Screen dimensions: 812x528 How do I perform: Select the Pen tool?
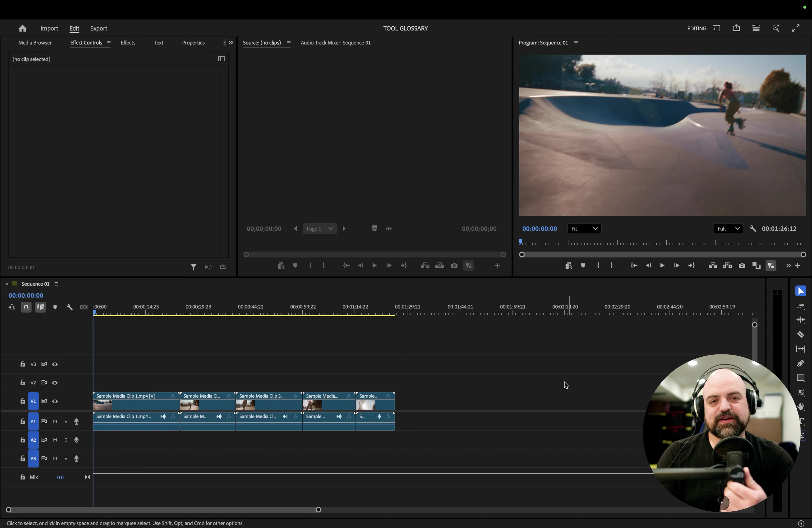(x=801, y=363)
